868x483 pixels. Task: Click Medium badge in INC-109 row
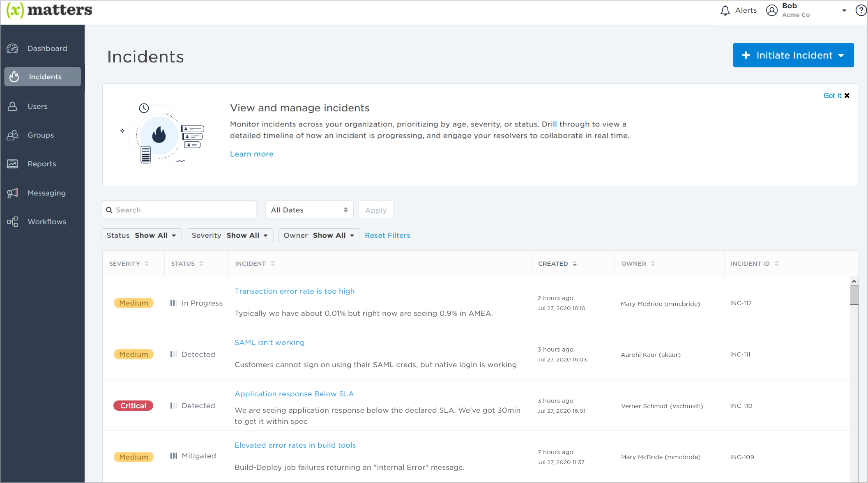(134, 457)
